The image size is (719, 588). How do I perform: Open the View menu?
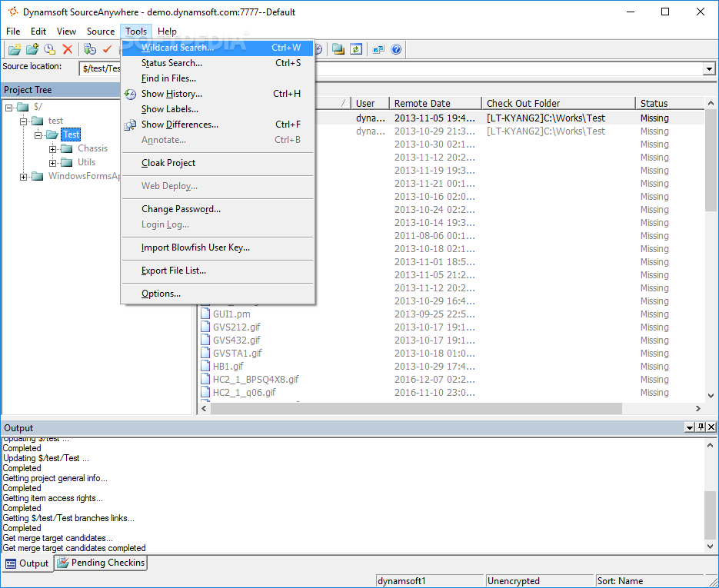point(66,32)
